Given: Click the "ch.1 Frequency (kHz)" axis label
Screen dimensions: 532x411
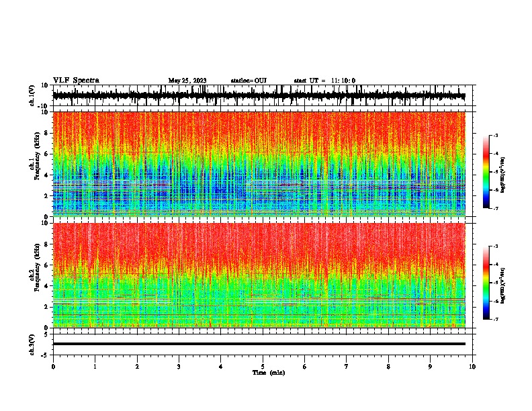Looking at the screenshot, I should pos(34,156).
